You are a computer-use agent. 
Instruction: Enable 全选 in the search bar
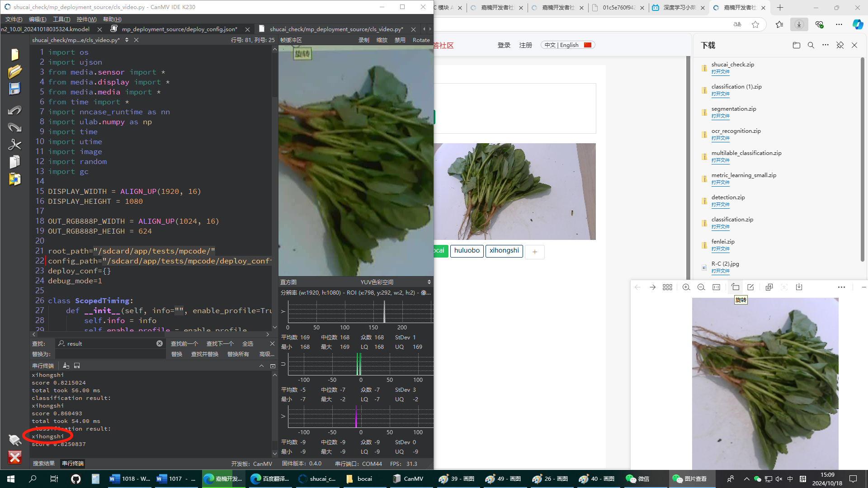pyautogui.click(x=247, y=343)
